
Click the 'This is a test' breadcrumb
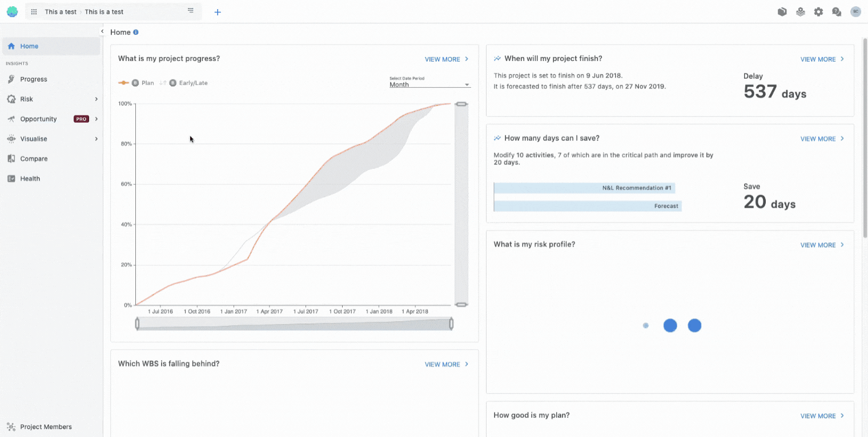pyautogui.click(x=104, y=12)
